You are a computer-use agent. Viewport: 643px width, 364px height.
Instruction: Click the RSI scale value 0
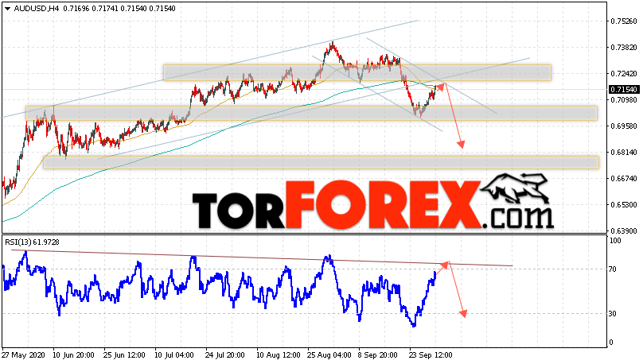tap(611, 343)
